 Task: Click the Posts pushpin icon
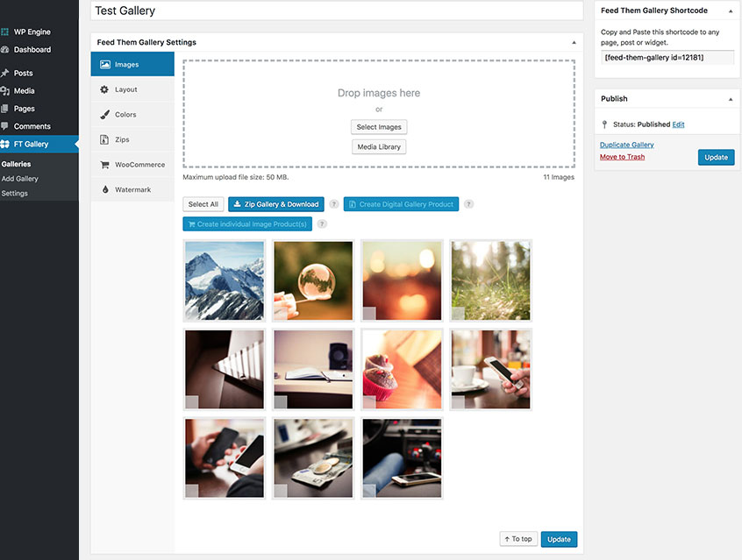[4, 73]
